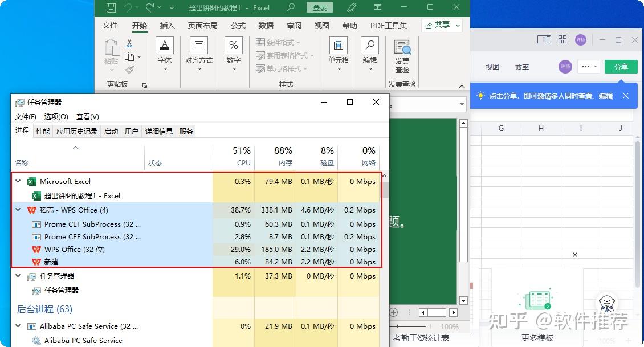The width and height of the screenshot is (644, 347).
Task: Collapse the 任务管理器 process group
Action: (18, 276)
